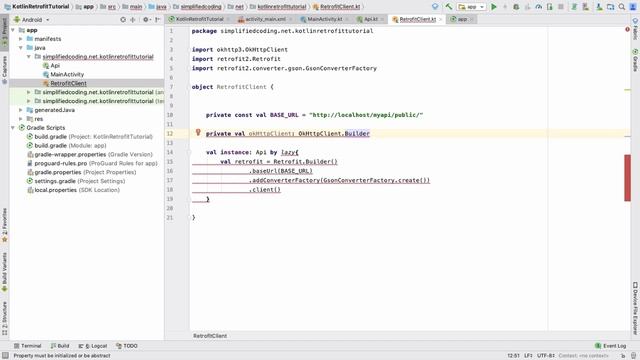
Task: Switch to MainActivity.kt tab
Action: coord(324,19)
